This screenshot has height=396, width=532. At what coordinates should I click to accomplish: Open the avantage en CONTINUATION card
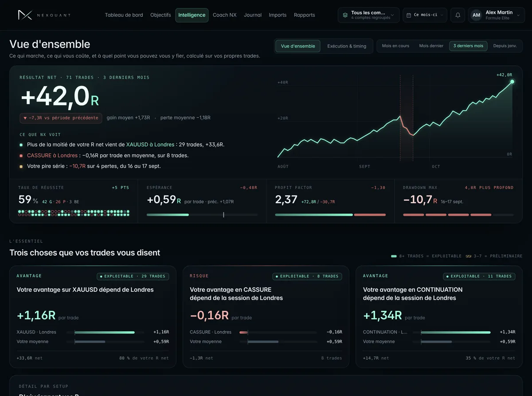click(x=439, y=317)
